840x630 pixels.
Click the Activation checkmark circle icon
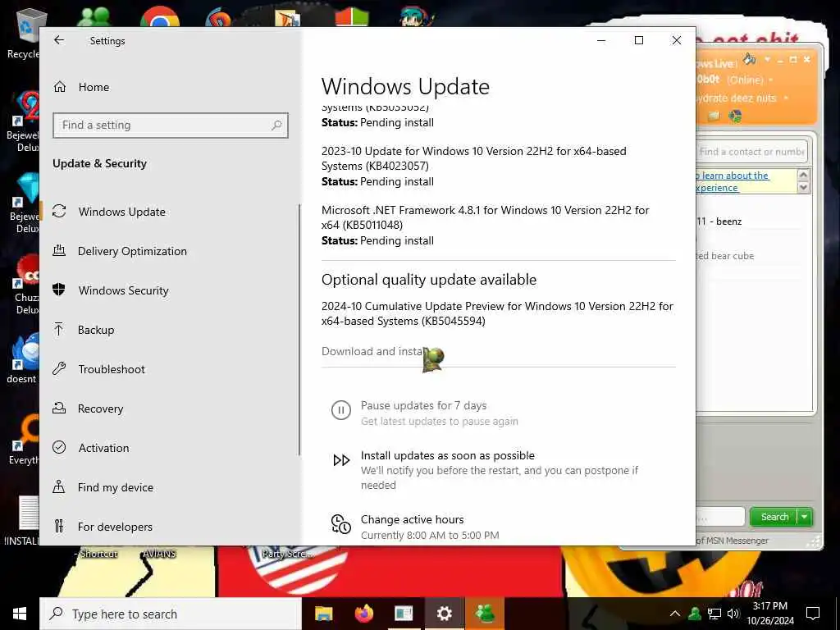click(59, 447)
